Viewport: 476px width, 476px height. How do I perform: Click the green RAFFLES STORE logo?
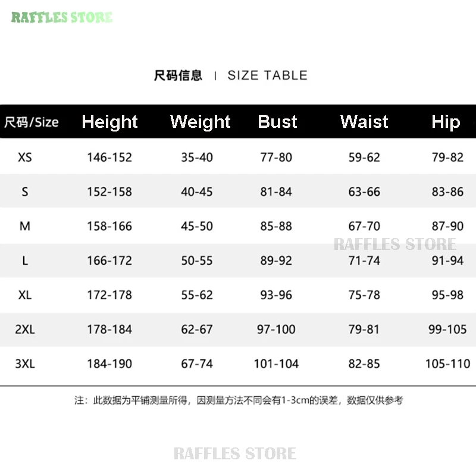click(62, 17)
